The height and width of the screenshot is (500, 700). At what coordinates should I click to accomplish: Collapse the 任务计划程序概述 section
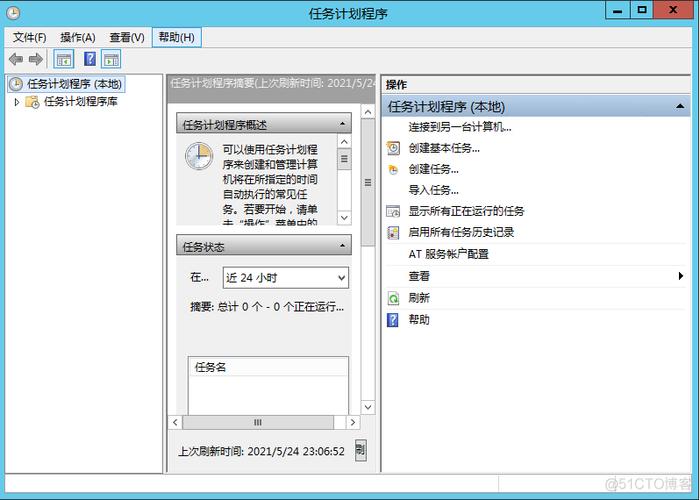[342, 124]
